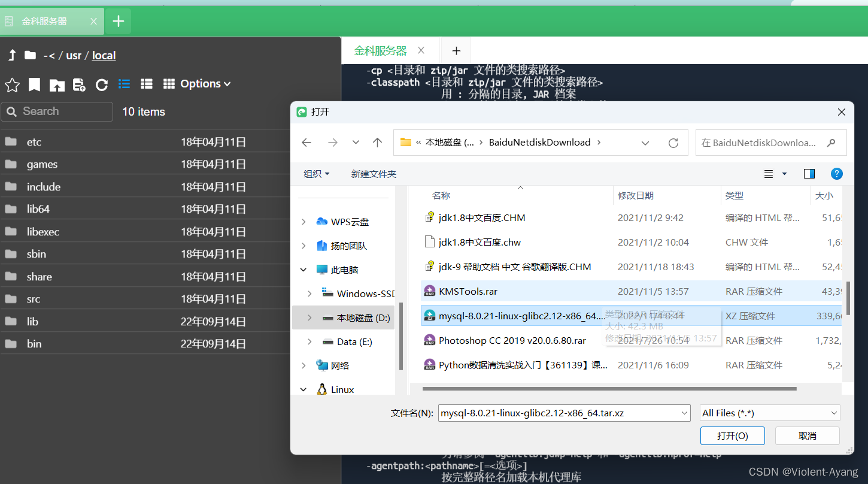Select the KMSTools.rar archive icon
Image resolution: width=868 pixels, height=484 pixels.
coord(429,291)
